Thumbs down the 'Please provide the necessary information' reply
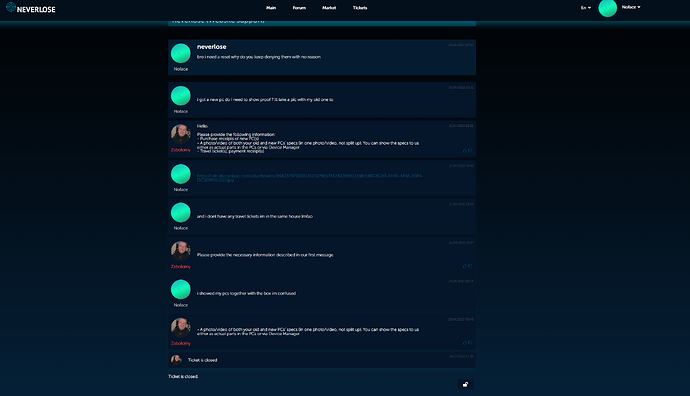 pos(470,266)
